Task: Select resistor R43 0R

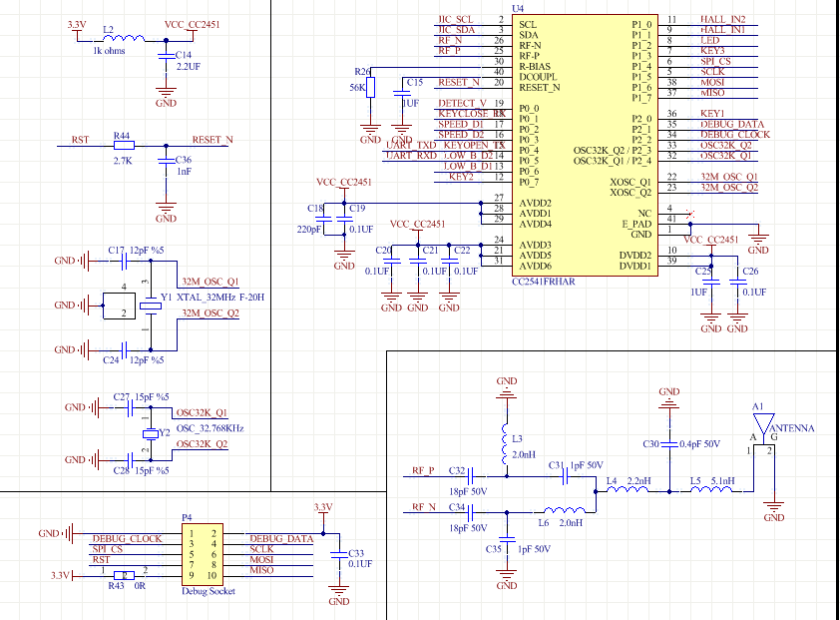Action: point(125,575)
